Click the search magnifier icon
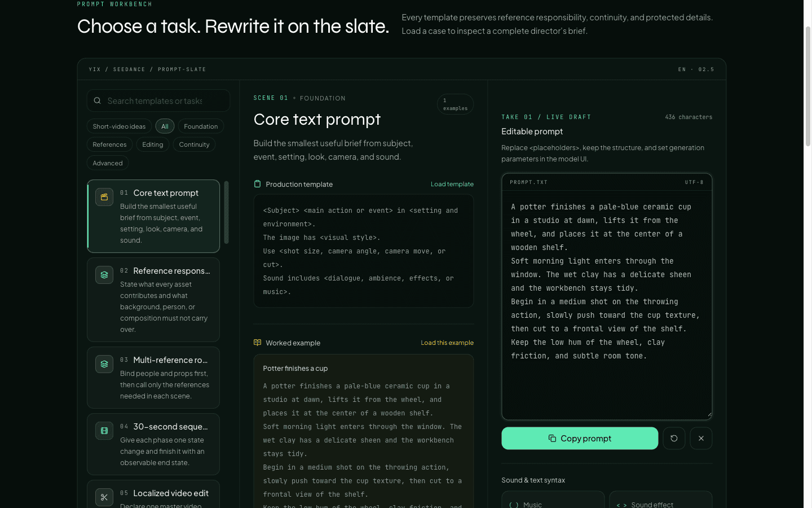Viewport: 812px width, 508px height. (98, 100)
